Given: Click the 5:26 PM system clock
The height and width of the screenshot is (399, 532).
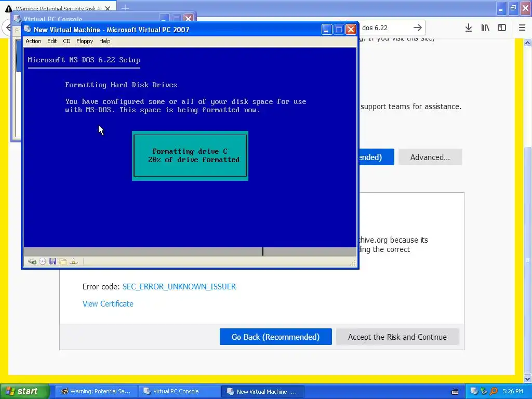Looking at the screenshot, I should pyautogui.click(x=513, y=391).
